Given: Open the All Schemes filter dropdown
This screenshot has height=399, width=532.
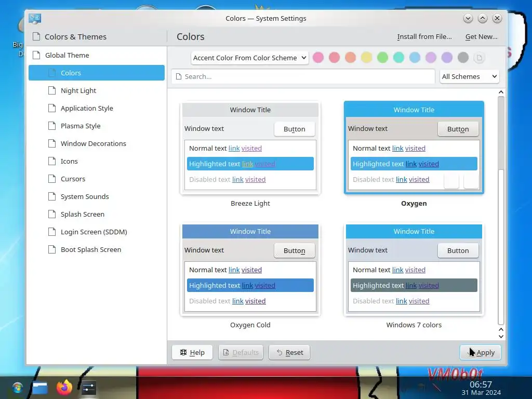Looking at the screenshot, I should [469, 77].
